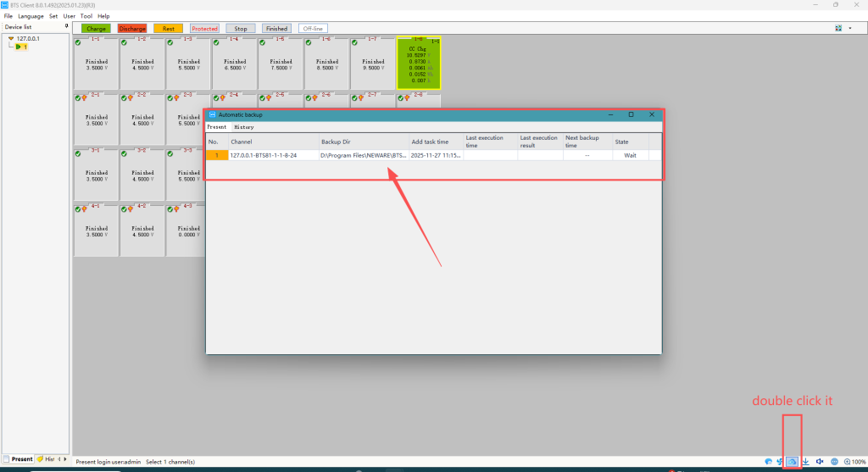Viewport: 868px width, 472px height.
Task: Toggle the Off-line status filter
Action: click(x=313, y=29)
